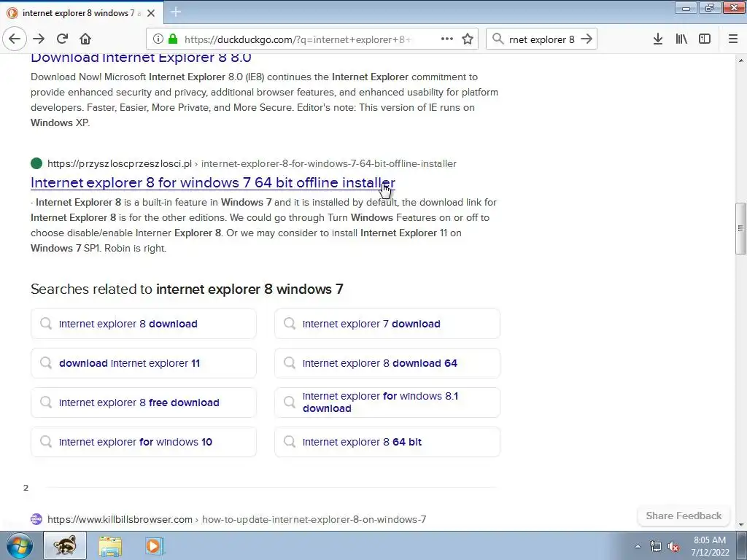Click the Share Feedback button

click(684, 516)
